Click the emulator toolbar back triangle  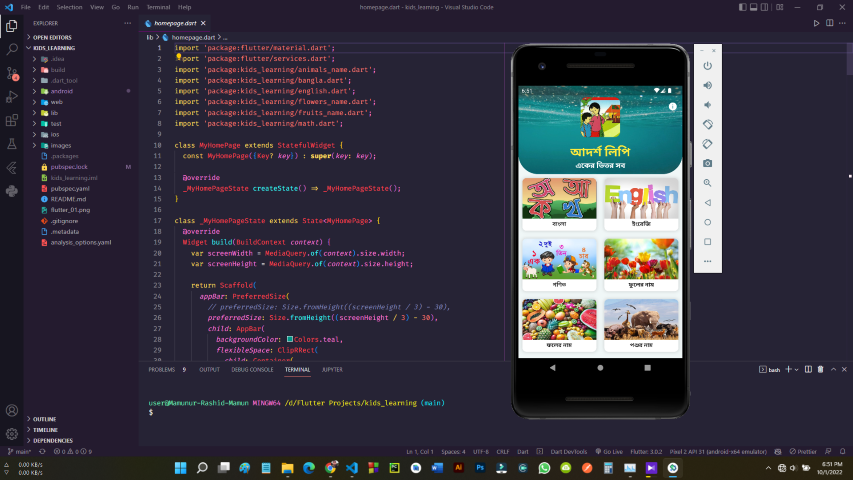pyautogui.click(x=707, y=202)
